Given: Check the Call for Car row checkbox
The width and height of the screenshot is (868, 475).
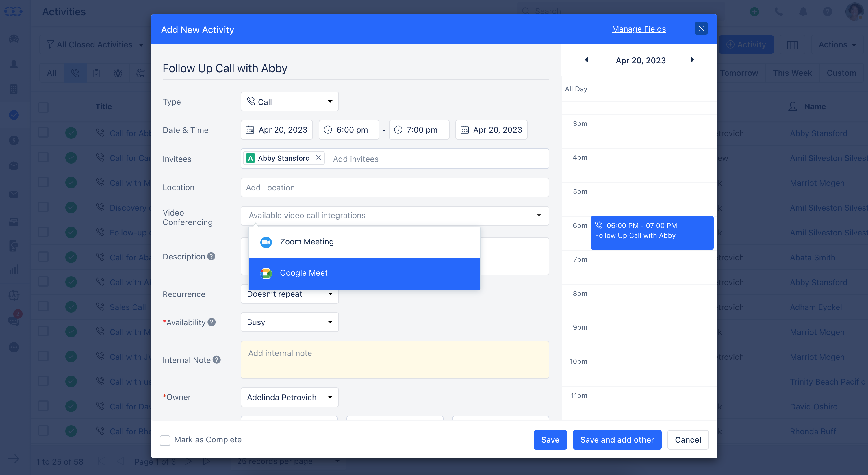Looking at the screenshot, I should tap(43, 157).
